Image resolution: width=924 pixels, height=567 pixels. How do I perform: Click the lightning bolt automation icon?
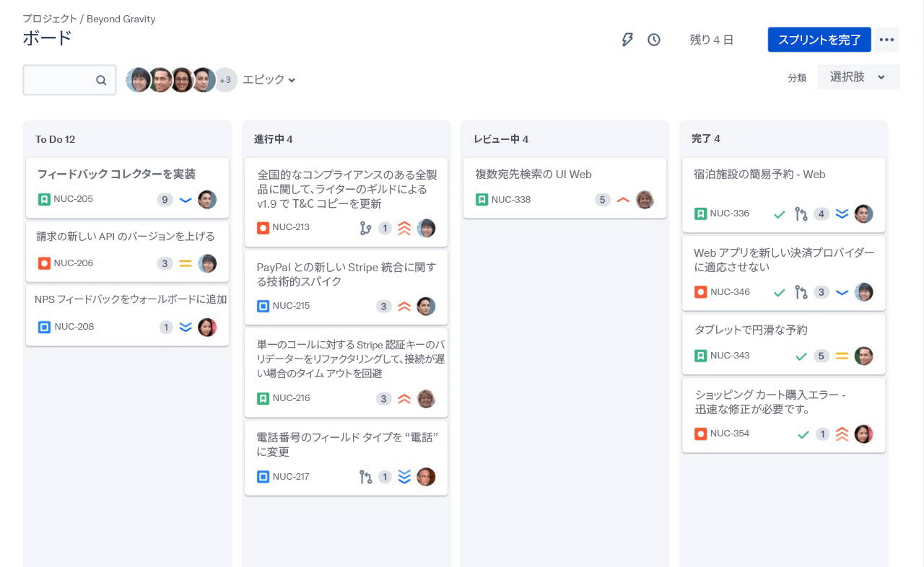click(x=627, y=40)
